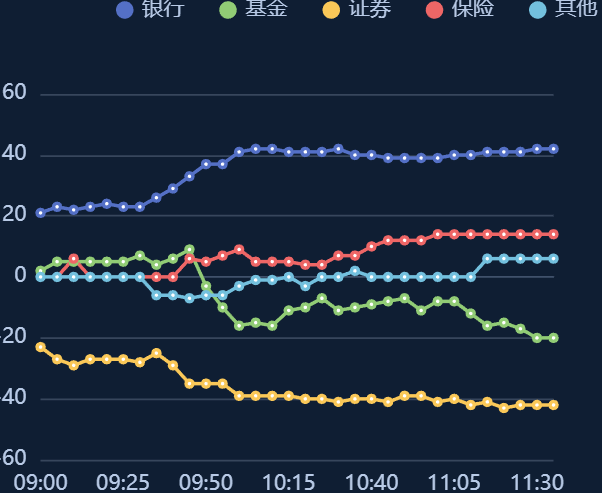Click the 11:30 time axis label

[x=538, y=482]
